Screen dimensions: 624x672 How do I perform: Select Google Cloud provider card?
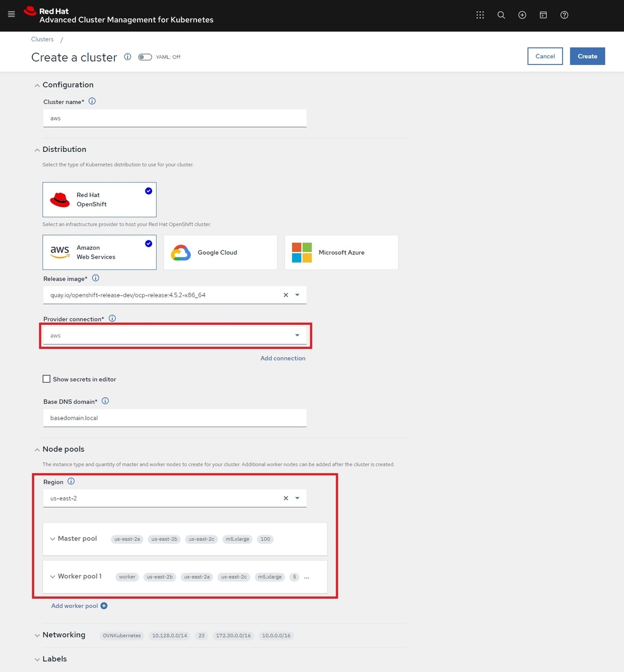point(220,252)
